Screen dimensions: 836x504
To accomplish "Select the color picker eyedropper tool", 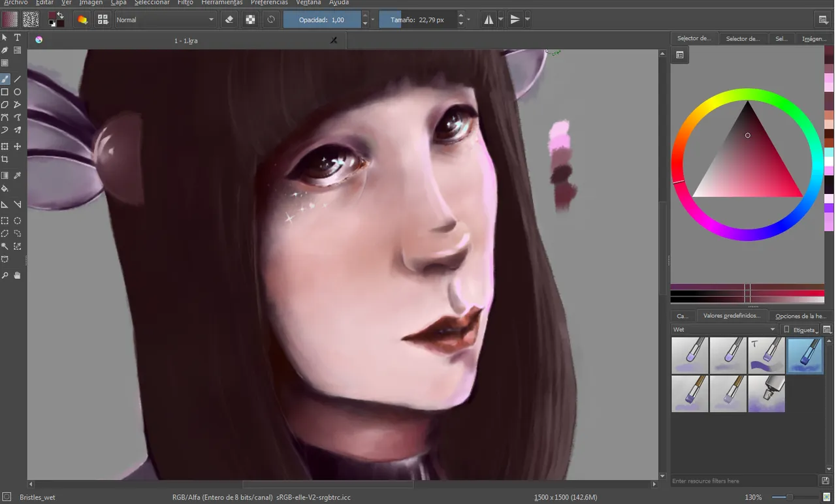I will click(18, 175).
